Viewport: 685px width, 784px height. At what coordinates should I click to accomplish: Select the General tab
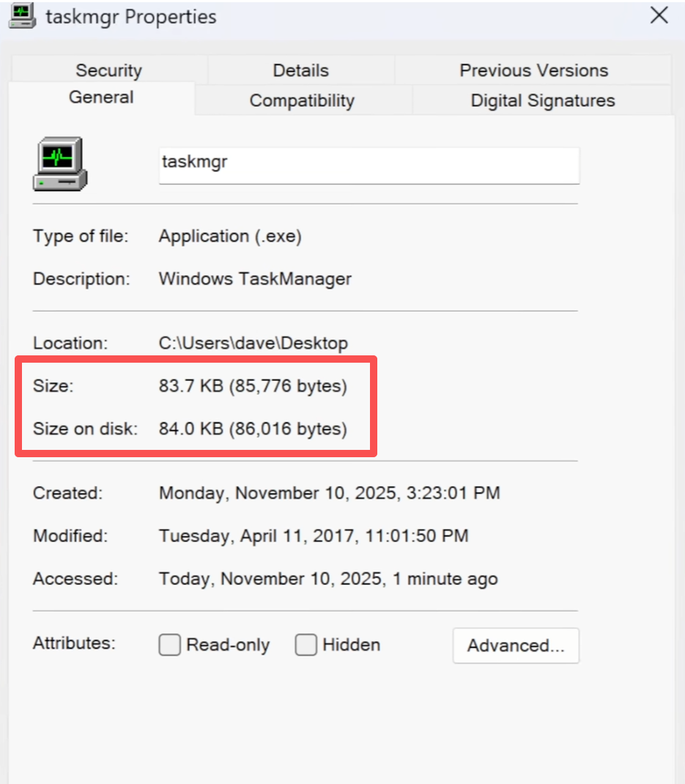coord(102,97)
